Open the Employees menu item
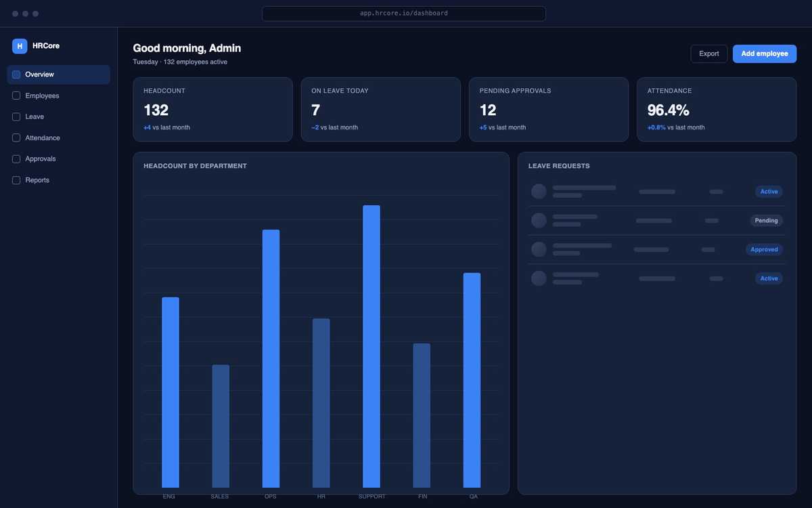This screenshot has width=812, height=508. pyautogui.click(x=59, y=96)
